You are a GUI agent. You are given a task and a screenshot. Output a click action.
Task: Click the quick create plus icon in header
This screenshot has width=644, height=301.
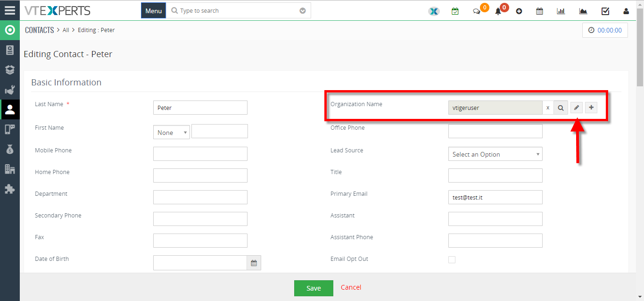[x=519, y=11]
